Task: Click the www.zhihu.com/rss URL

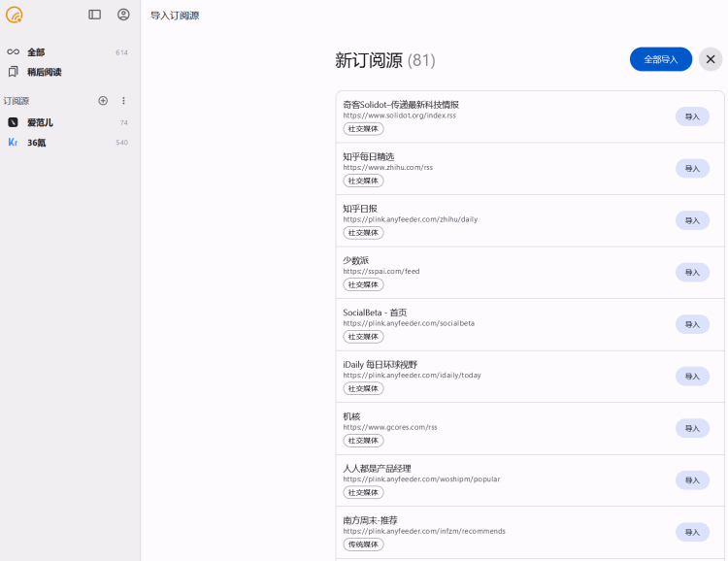Action: pyautogui.click(x=387, y=168)
